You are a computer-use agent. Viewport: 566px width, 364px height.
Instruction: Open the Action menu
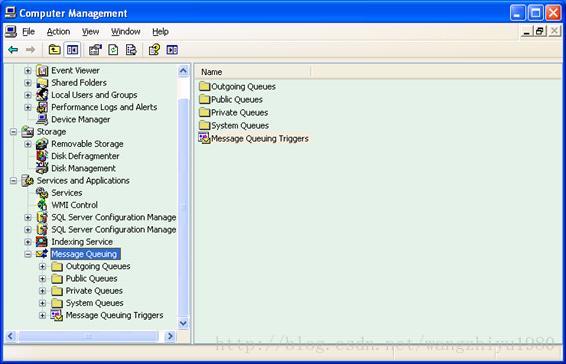pos(58,32)
